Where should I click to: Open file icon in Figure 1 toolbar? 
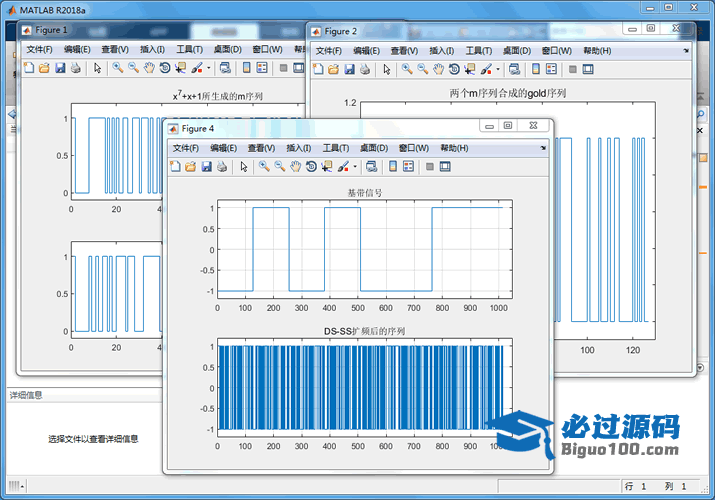[43, 68]
